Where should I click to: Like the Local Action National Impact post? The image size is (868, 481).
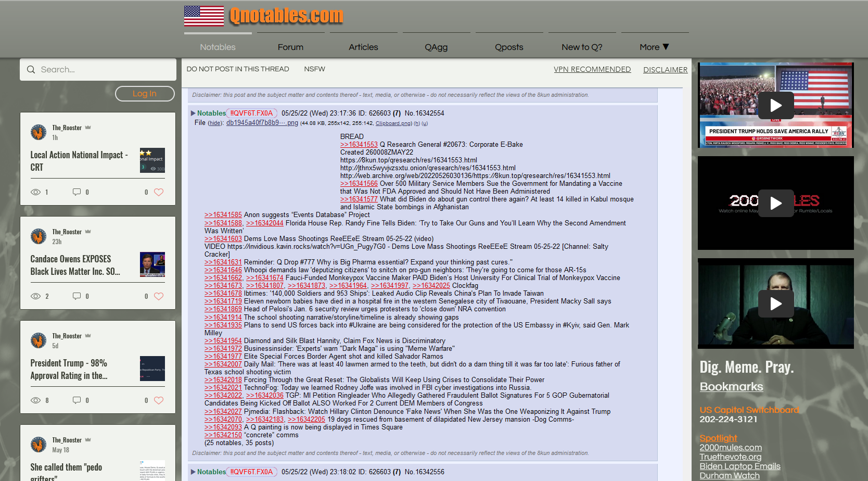point(159,192)
